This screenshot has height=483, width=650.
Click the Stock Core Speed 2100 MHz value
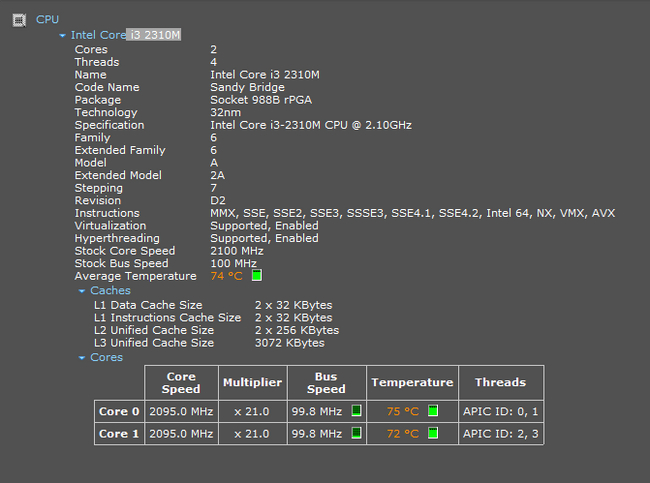click(237, 251)
